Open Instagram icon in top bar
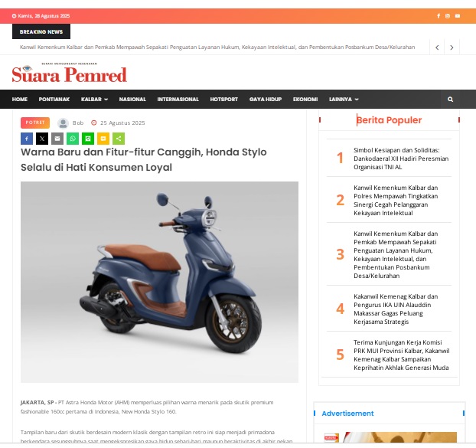This screenshot has width=476, height=448. click(448, 16)
